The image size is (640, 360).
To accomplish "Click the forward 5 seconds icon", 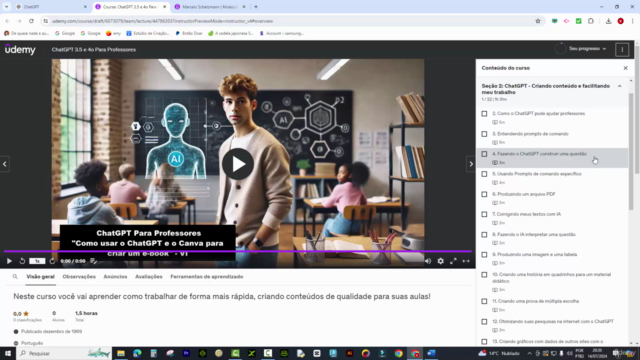I will (52, 261).
